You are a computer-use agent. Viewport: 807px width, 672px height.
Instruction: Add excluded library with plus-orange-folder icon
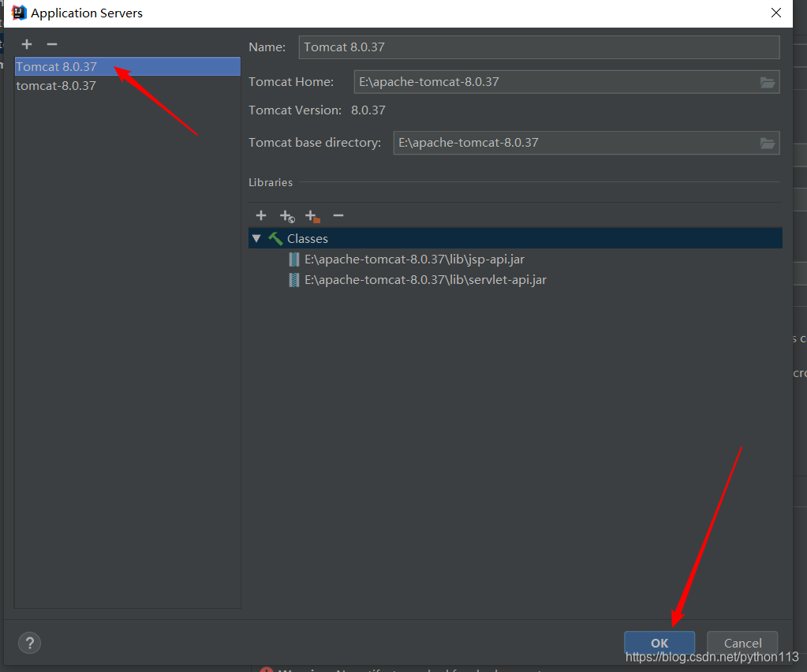coord(312,216)
